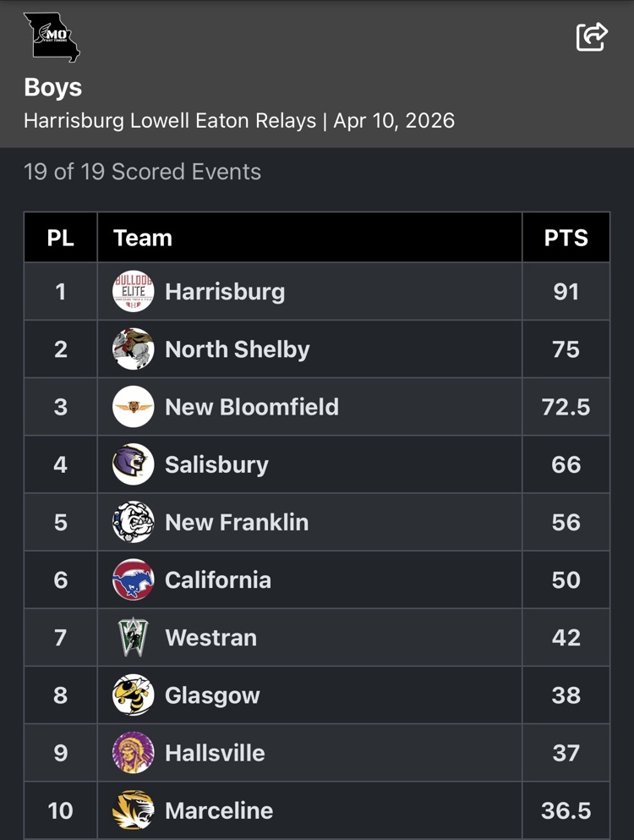Viewport: 634px width, 840px height.
Task: Tap the Marceline tiger logo
Action: [134, 810]
